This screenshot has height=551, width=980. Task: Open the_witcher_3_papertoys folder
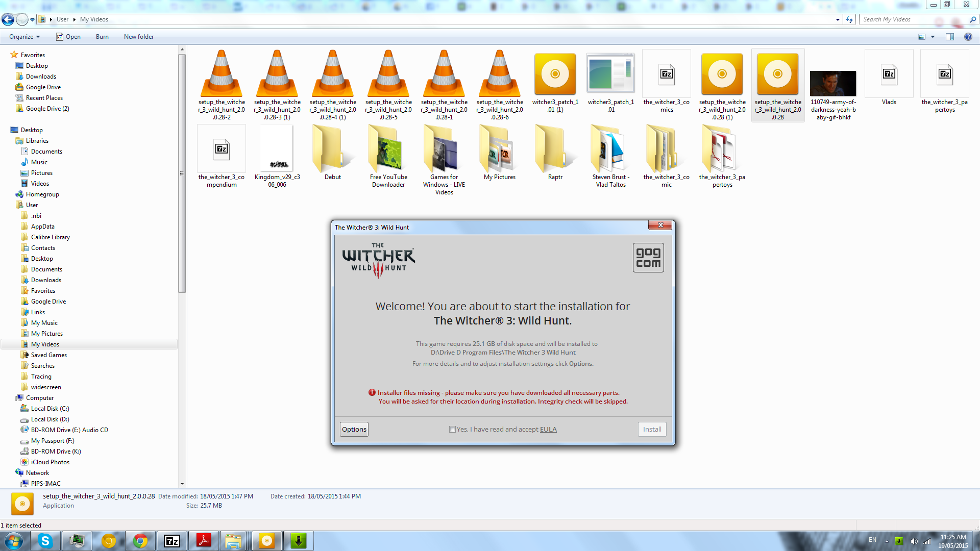click(722, 157)
